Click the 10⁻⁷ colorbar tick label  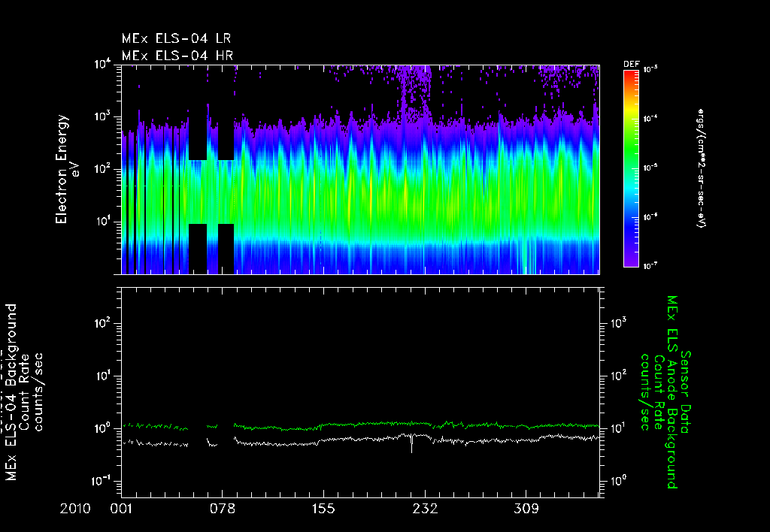(x=650, y=266)
